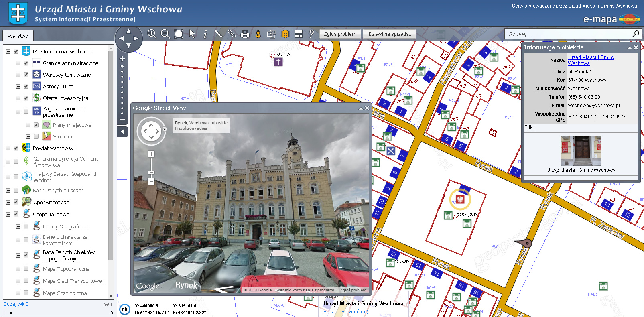Expand Plany miejscowe tree node
Viewport: 644px width, 317px height.
28,125
